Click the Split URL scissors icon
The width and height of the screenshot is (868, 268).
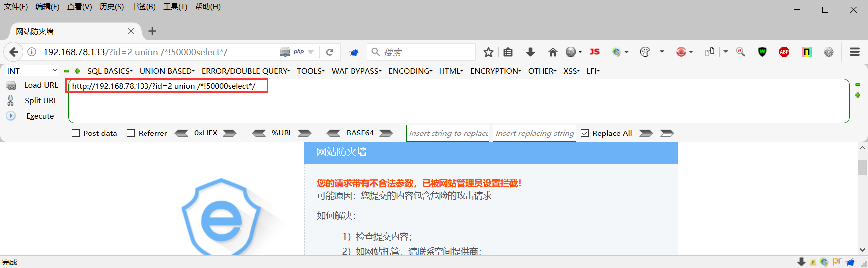[11, 100]
